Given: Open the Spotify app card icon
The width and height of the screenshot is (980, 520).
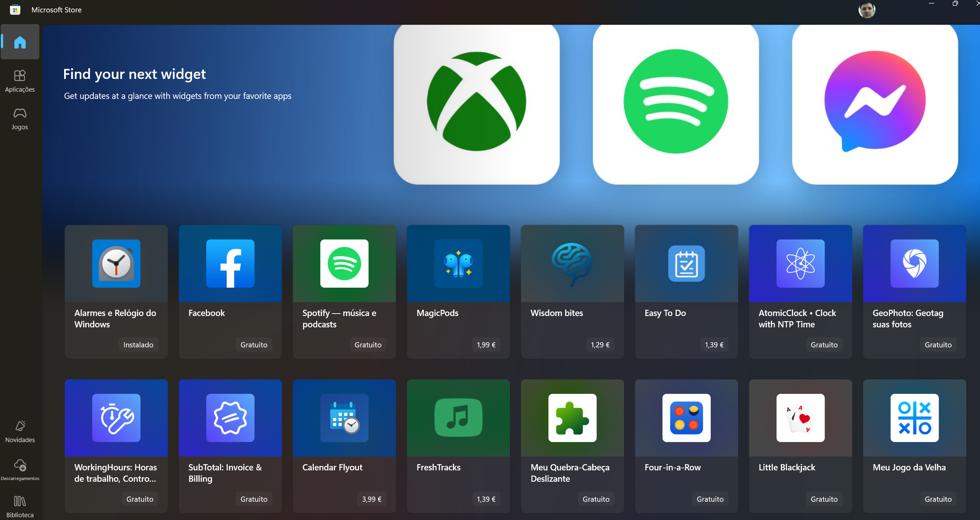Looking at the screenshot, I should (344, 263).
